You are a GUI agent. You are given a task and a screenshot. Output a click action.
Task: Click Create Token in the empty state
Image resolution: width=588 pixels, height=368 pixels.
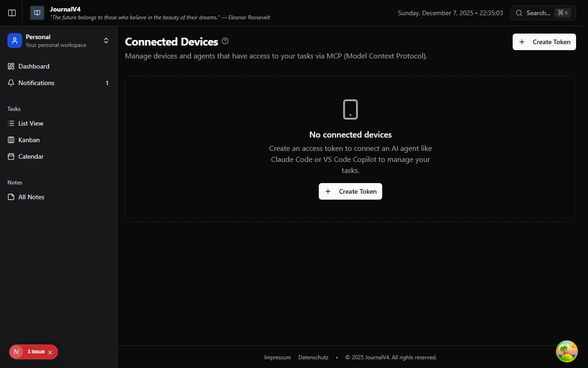(x=350, y=191)
